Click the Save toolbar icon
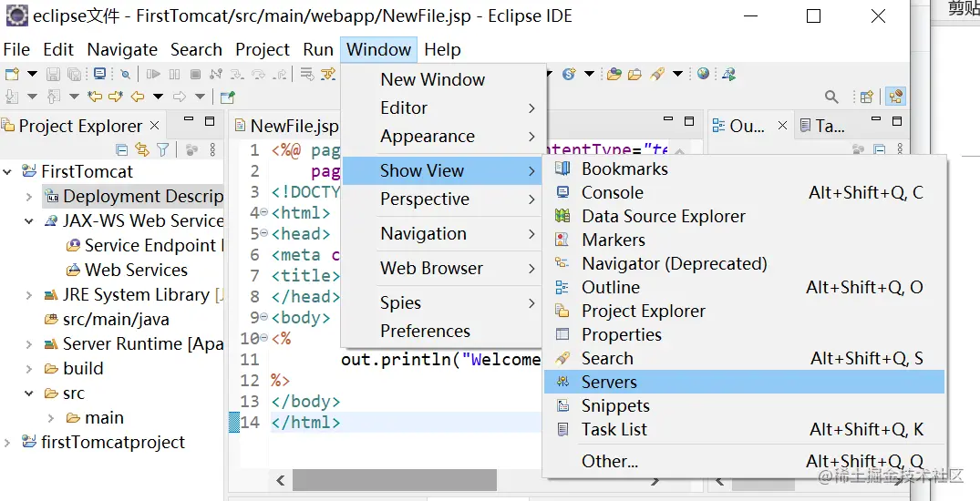 point(53,75)
